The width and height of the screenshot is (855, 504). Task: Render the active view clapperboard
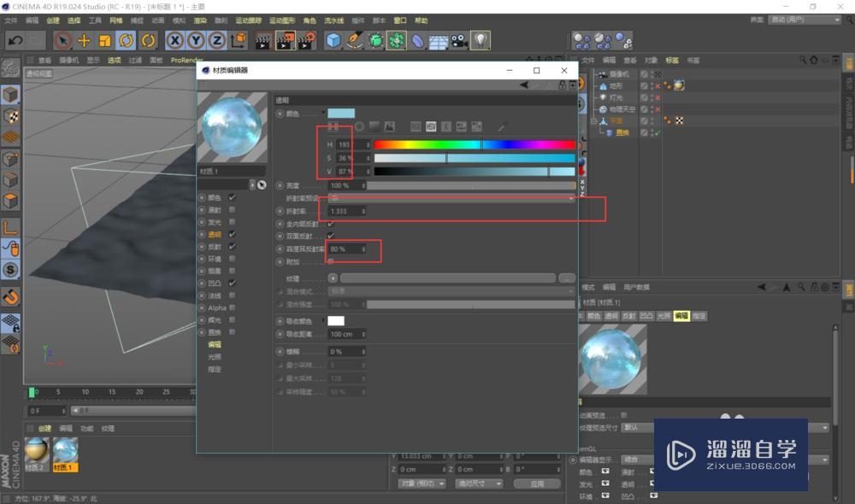pos(263,41)
